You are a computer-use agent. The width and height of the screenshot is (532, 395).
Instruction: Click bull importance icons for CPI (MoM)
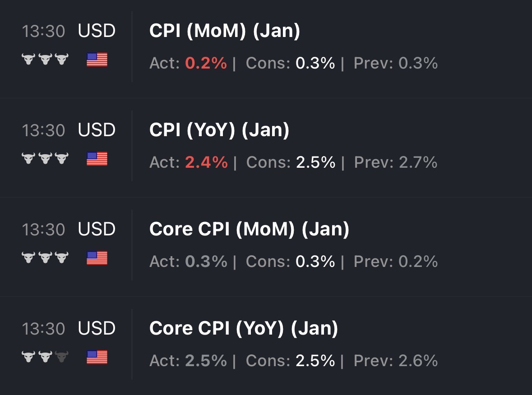click(45, 60)
